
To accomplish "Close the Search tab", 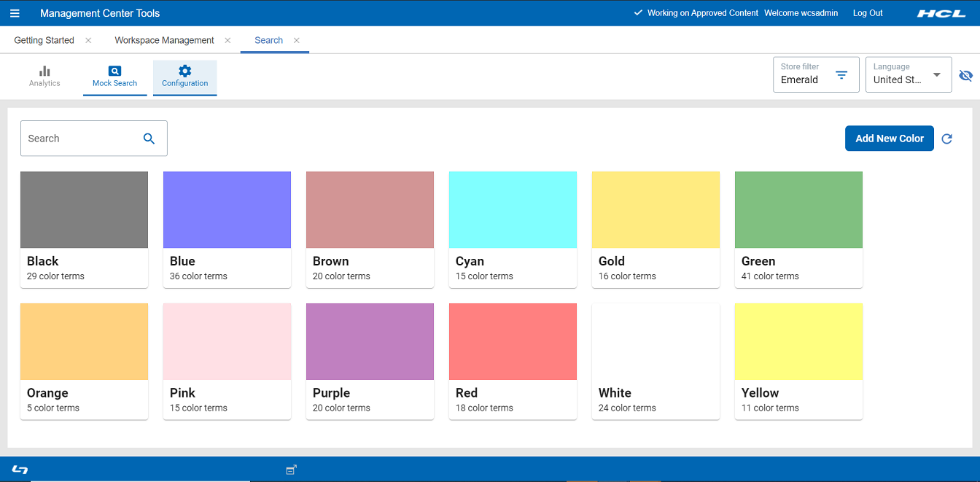I will click(297, 40).
